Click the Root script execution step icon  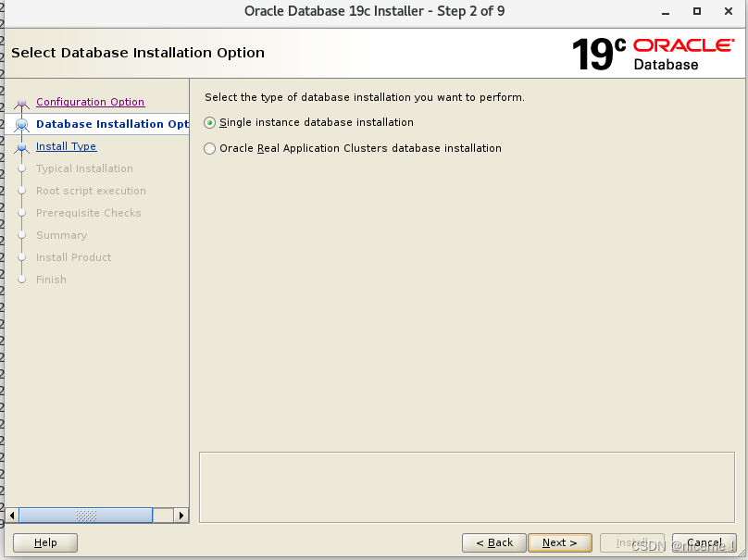point(21,191)
